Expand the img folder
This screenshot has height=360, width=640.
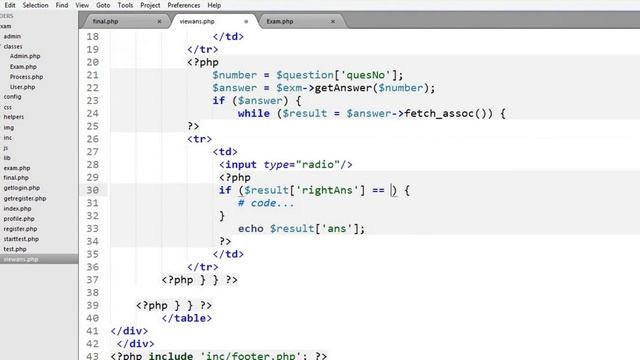[x=9, y=127]
